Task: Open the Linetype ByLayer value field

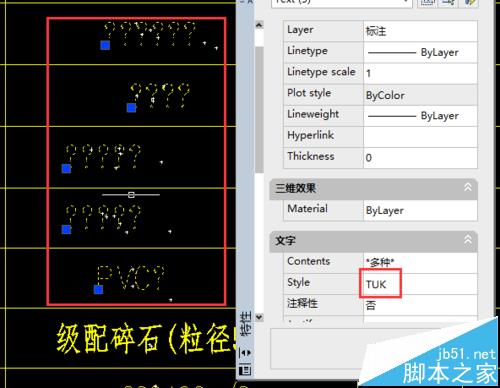Action: [x=420, y=52]
